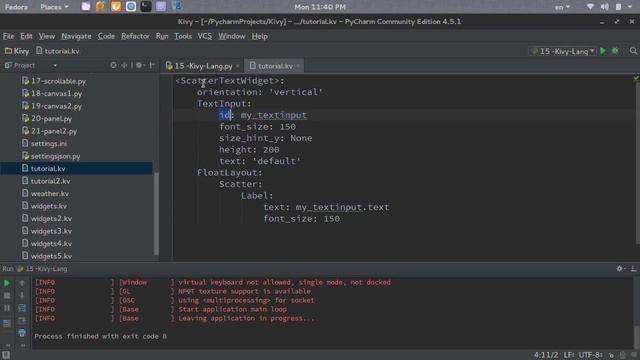Expand the Places menu in top panel
The image size is (640, 360).
click(x=54, y=7)
